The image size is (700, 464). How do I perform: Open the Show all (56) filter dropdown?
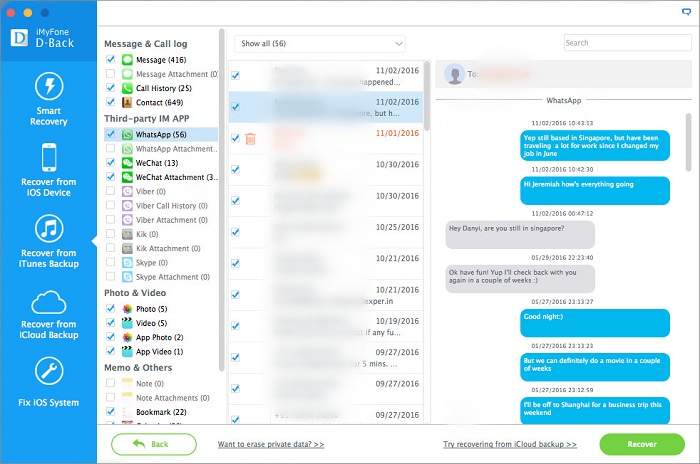tap(320, 44)
